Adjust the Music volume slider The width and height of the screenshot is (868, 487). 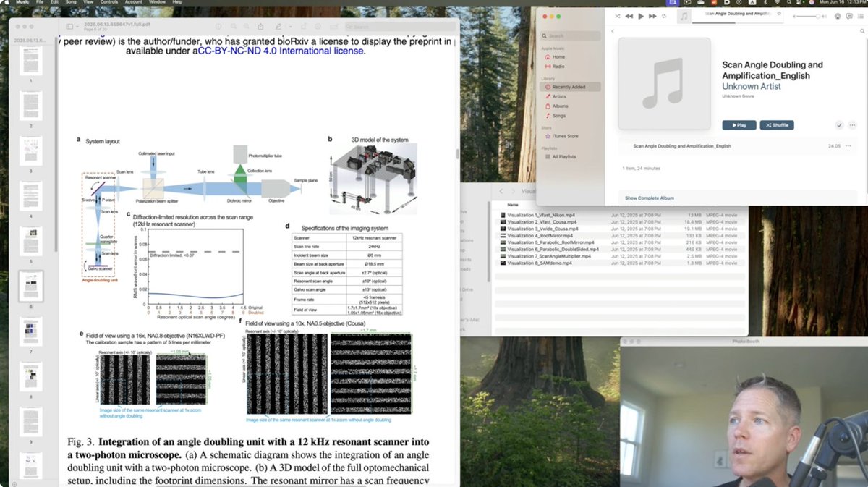[807, 16]
